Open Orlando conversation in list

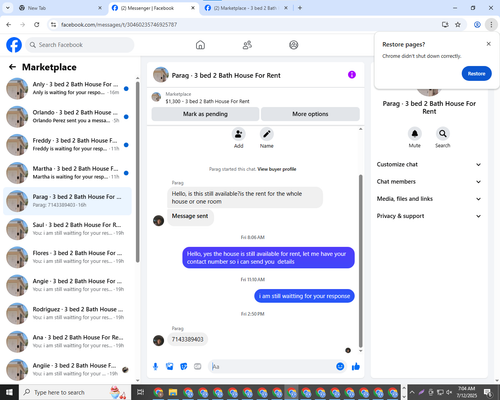[x=68, y=117]
